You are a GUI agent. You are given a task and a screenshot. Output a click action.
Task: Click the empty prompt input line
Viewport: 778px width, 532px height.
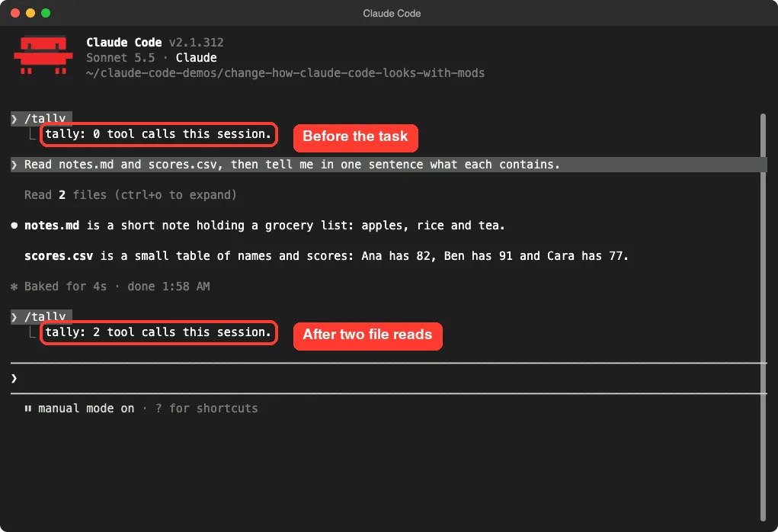click(x=389, y=378)
